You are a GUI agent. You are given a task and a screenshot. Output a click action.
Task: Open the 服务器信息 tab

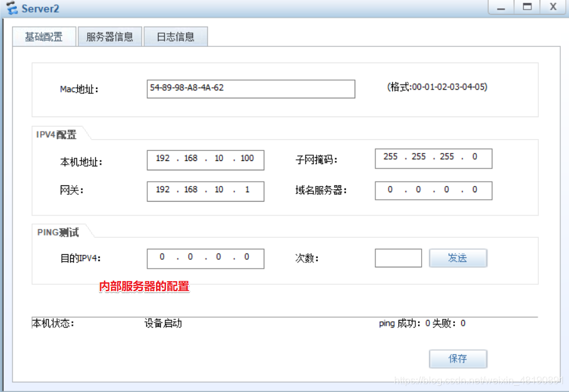pos(110,36)
